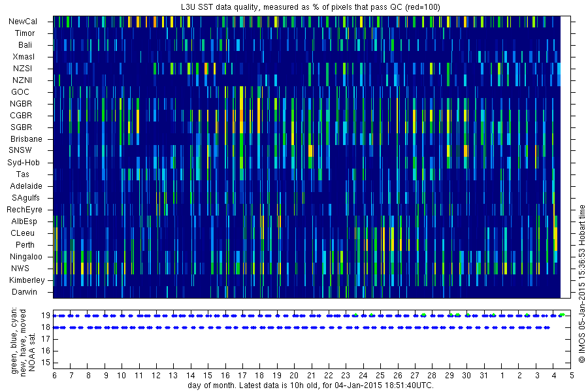Viewport: 588px width, 392px height.
Task: Click the final green marker on NOAA 19 row
Action: tap(563, 315)
